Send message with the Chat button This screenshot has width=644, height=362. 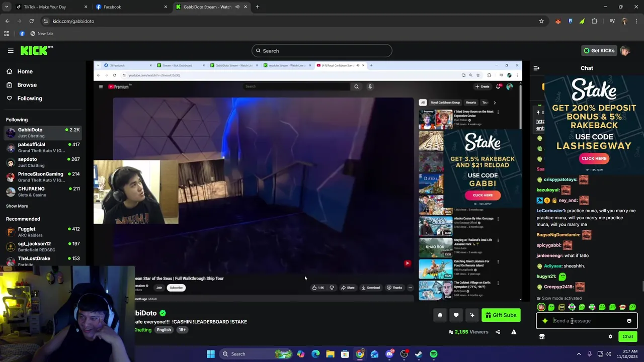[627, 337]
